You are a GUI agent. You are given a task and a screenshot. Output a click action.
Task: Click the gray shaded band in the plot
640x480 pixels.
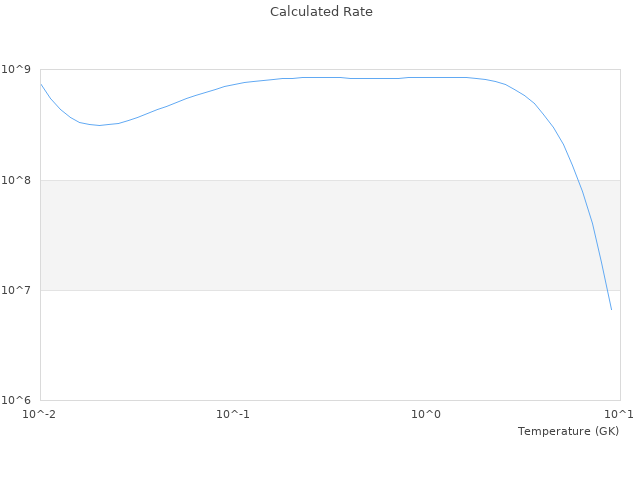pyautogui.click(x=300, y=235)
